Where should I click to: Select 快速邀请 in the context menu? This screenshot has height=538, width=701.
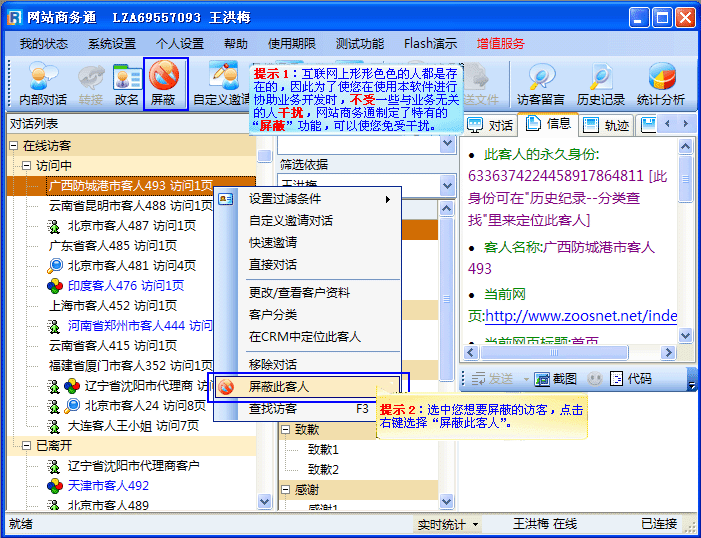pos(273,243)
